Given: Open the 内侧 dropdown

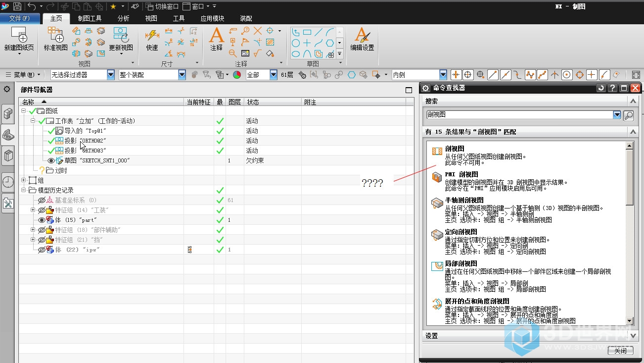Looking at the screenshot, I should [x=443, y=75].
